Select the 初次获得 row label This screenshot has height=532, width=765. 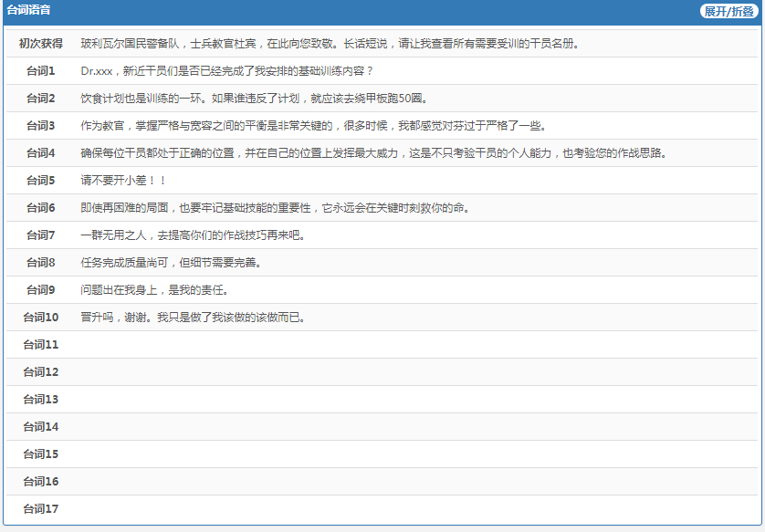pos(41,44)
